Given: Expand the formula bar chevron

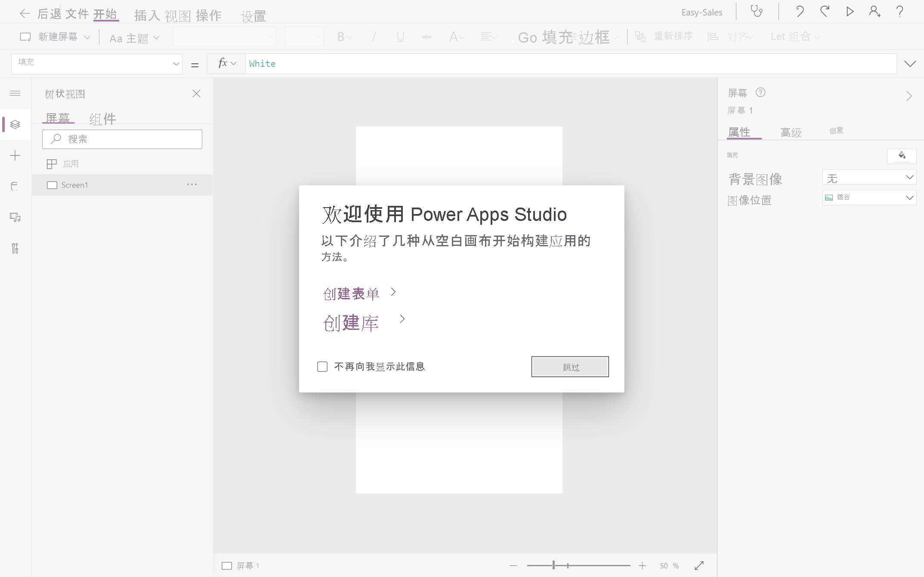Looking at the screenshot, I should [910, 64].
